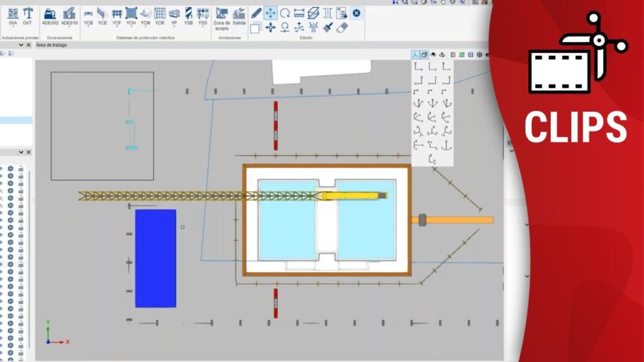Collapse the upper left panel chevron
This screenshot has height=362, width=644.
click(x=21, y=45)
